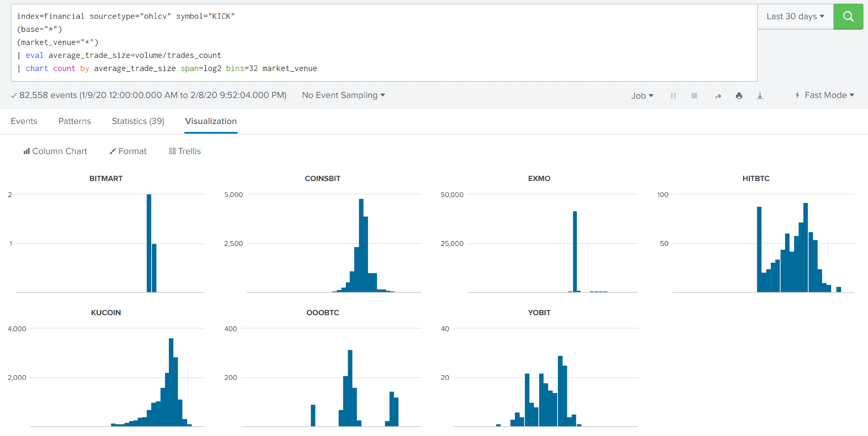Click the 4,000 axis label on KUCOIN
This screenshot has height=436, width=868.
tap(17, 329)
